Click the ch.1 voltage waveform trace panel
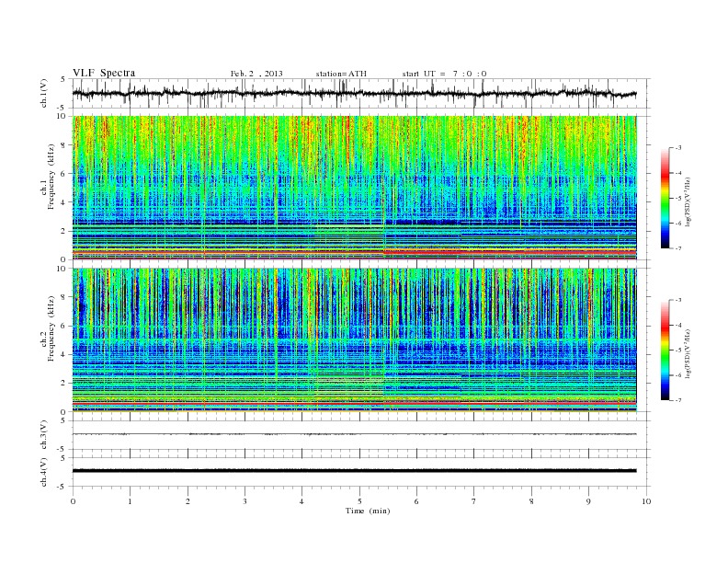728x563 pixels. coord(360,93)
